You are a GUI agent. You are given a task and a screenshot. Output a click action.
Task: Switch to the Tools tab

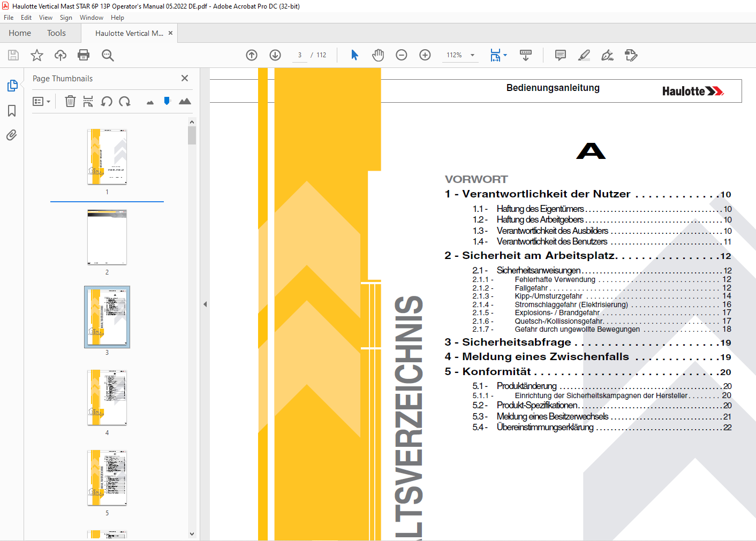pyautogui.click(x=56, y=33)
